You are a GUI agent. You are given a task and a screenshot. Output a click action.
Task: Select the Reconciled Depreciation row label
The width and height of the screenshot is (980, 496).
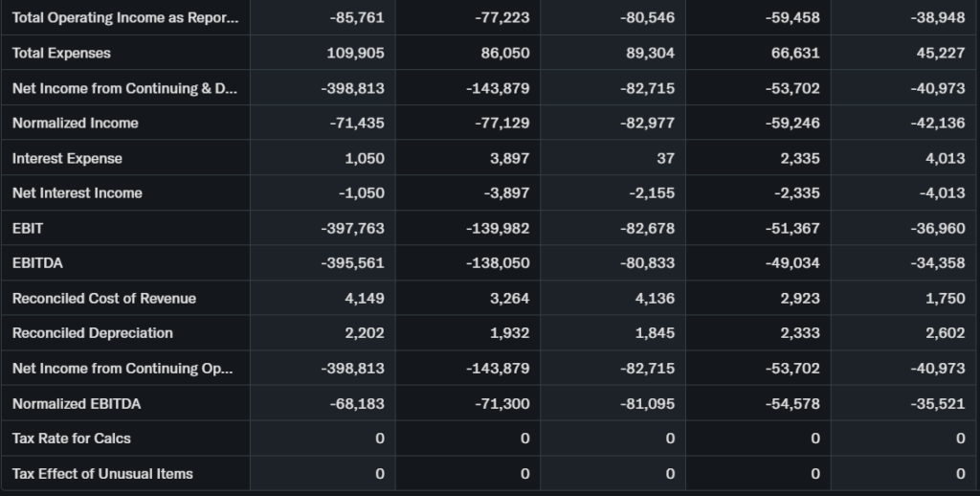(92, 333)
